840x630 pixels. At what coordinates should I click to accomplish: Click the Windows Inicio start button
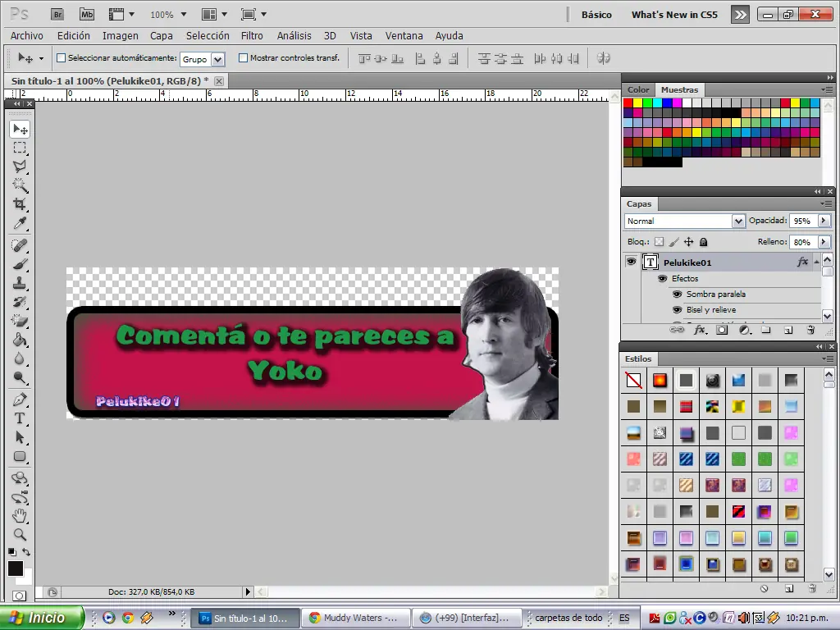tap(41, 618)
